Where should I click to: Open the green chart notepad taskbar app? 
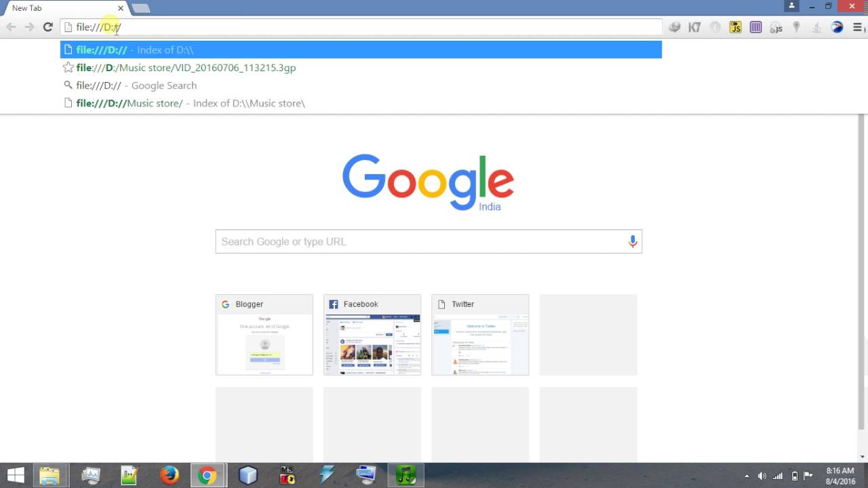click(x=130, y=475)
